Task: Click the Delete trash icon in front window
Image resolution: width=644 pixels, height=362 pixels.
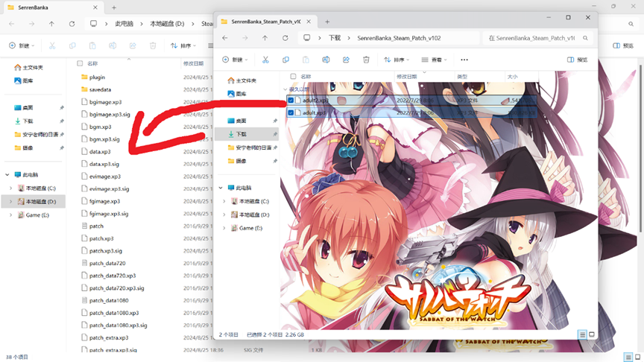Action: coord(366,60)
